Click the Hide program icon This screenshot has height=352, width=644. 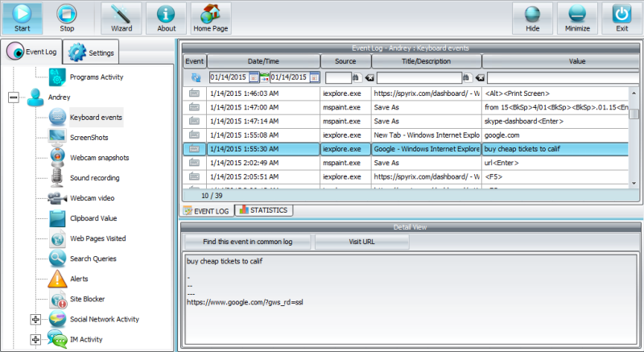point(533,14)
